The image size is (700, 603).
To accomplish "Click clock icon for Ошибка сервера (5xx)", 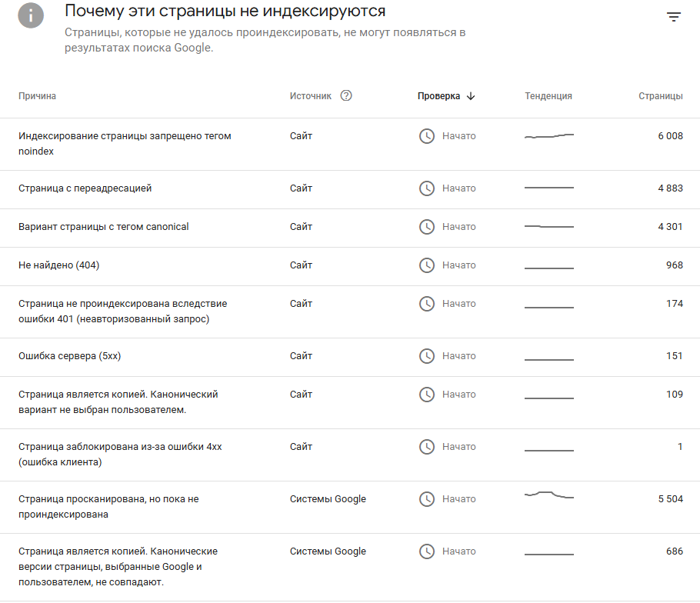I will click(427, 356).
